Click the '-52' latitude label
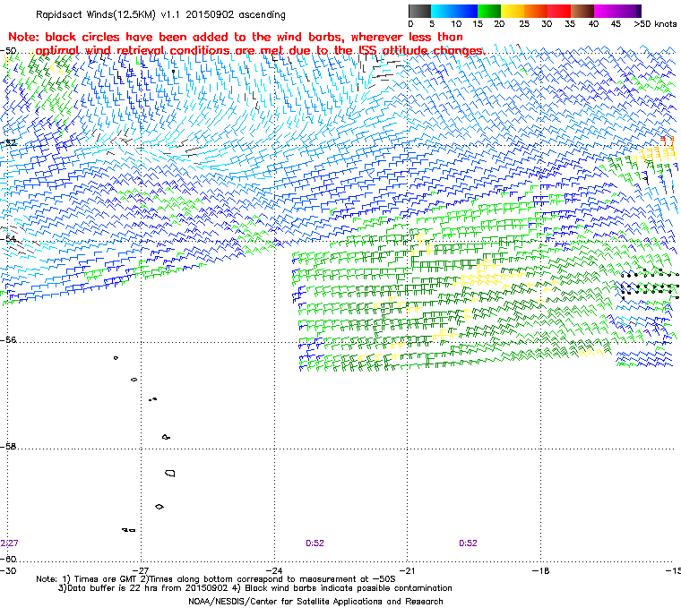The width and height of the screenshot is (681, 616). pos(8,143)
